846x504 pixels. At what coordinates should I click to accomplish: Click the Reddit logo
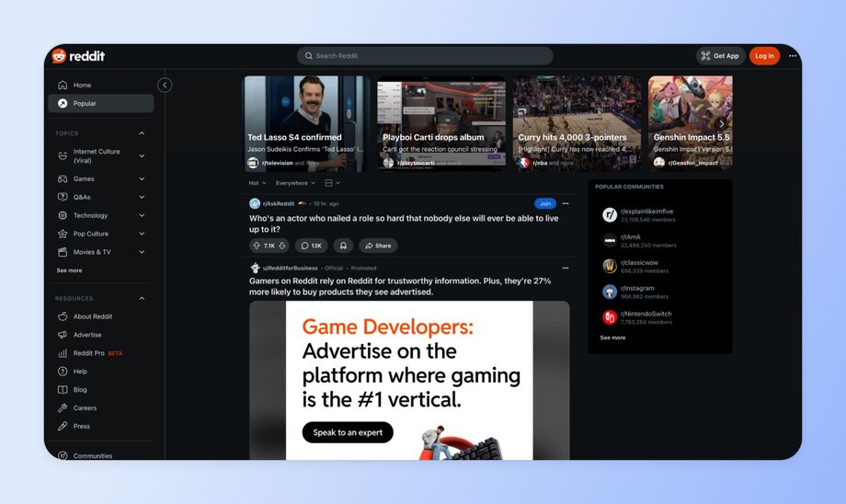point(78,55)
